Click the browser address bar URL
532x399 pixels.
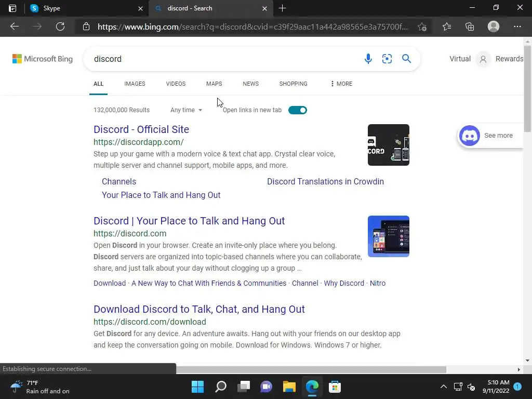(253, 27)
